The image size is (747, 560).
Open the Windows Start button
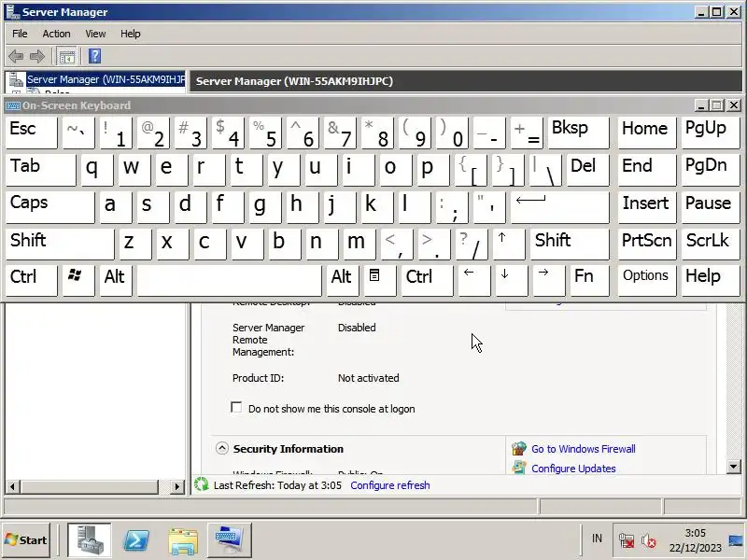26,540
